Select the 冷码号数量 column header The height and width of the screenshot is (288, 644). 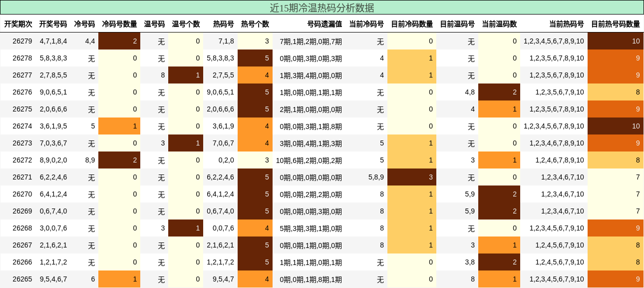pos(119,24)
